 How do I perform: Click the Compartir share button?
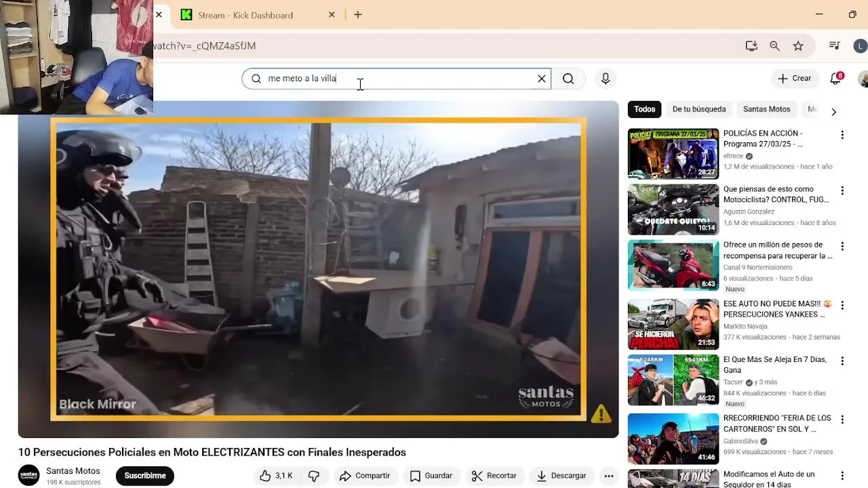click(365, 476)
